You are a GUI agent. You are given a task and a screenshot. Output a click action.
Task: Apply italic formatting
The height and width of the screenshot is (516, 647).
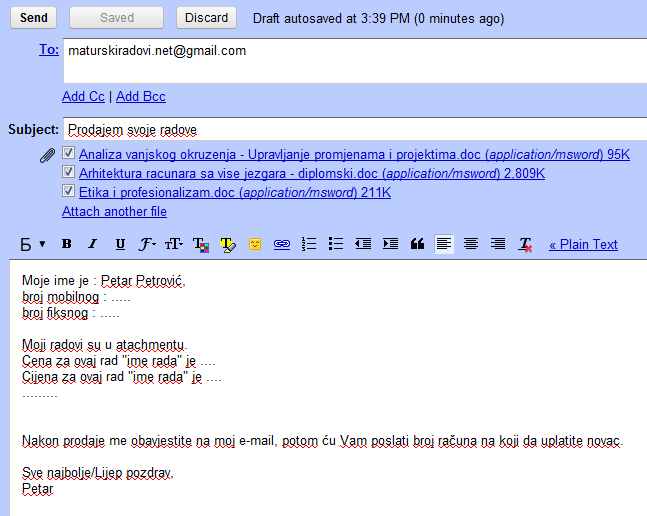coord(93,244)
